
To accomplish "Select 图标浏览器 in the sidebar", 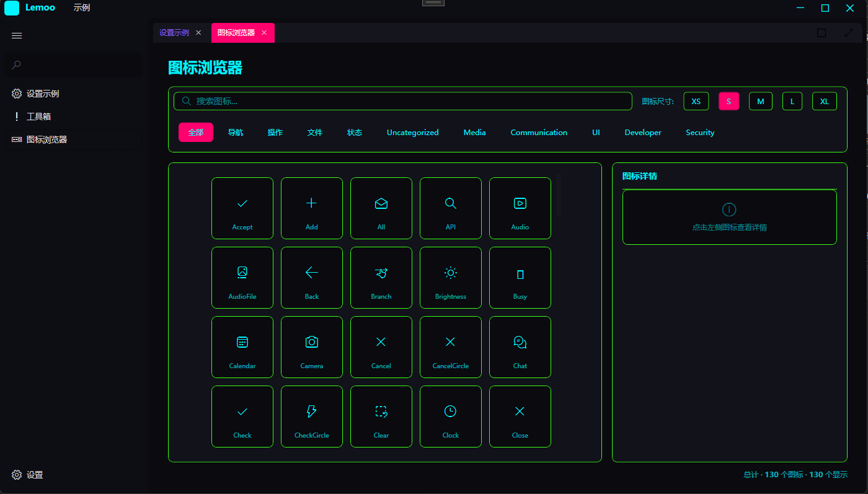I will point(73,139).
